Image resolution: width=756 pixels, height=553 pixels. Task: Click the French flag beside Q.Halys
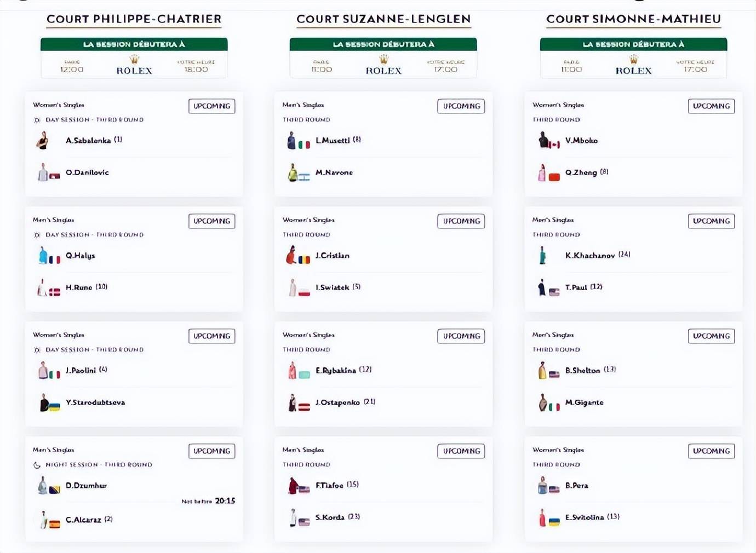pyautogui.click(x=55, y=260)
